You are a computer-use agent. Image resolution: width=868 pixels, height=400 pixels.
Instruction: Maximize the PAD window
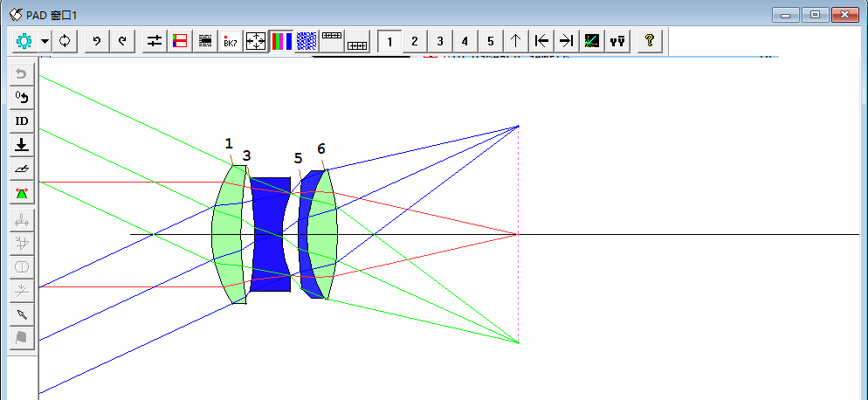[x=816, y=15]
